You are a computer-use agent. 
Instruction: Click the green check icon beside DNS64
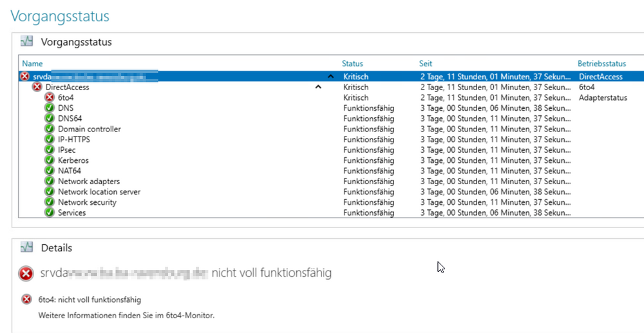[x=50, y=119]
